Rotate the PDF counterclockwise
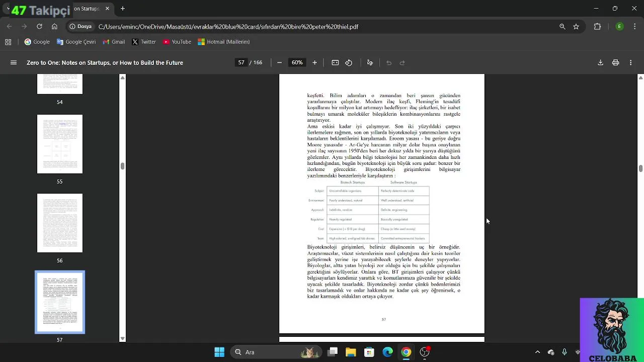 (x=349, y=63)
